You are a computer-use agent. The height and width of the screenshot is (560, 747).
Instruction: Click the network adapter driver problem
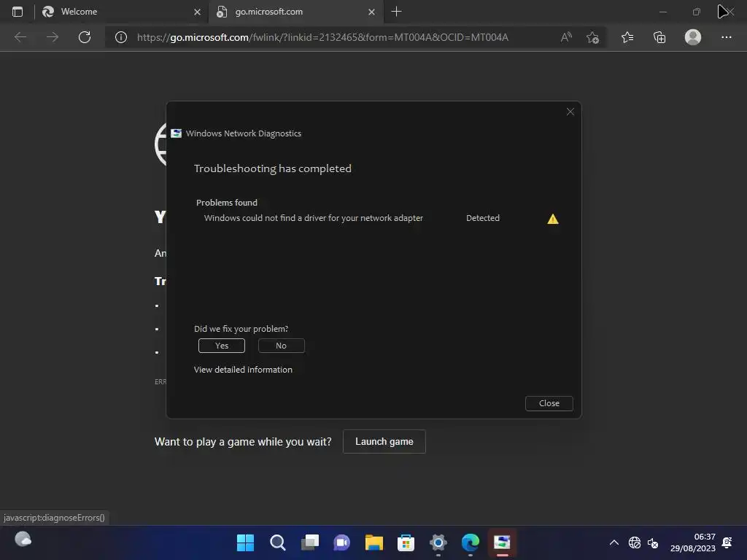(x=314, y=218)
